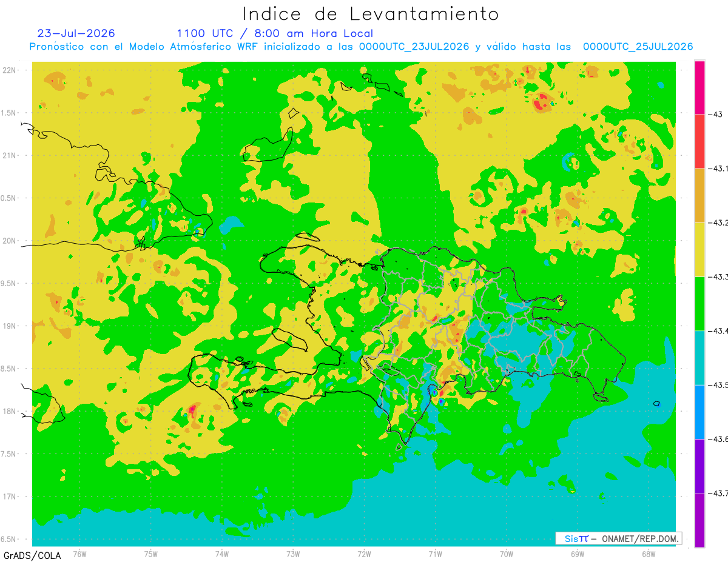Click the "-43.7" colorbar label
Viewport: 728px width, 562px height.
[718, 493]
